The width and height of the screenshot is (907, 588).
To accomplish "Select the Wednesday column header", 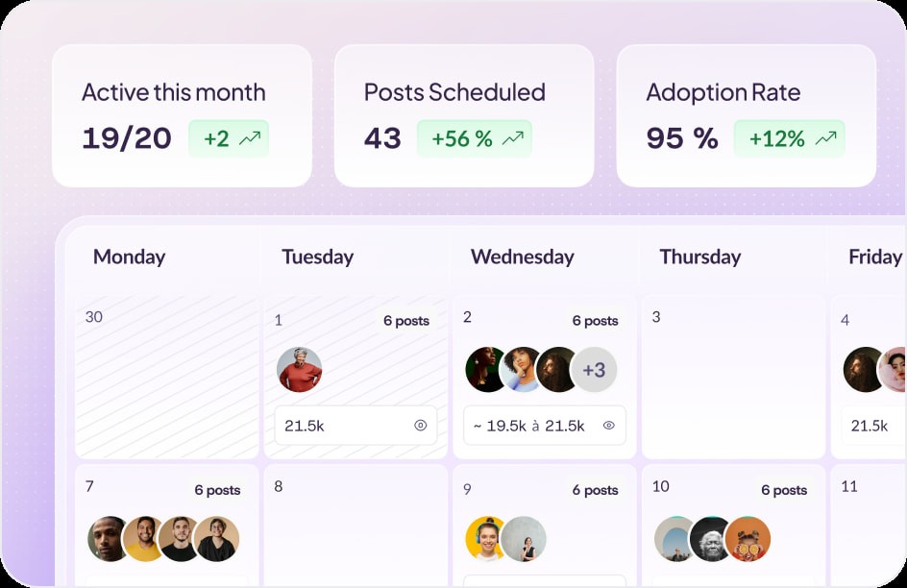I will pos(521,257).
